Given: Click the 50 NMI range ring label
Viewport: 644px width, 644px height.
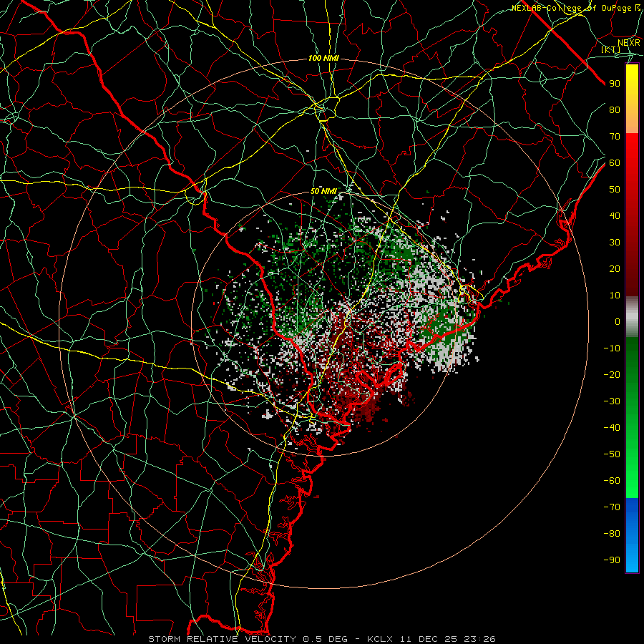Looking at the screenshot, I should (x=323, y=191).
